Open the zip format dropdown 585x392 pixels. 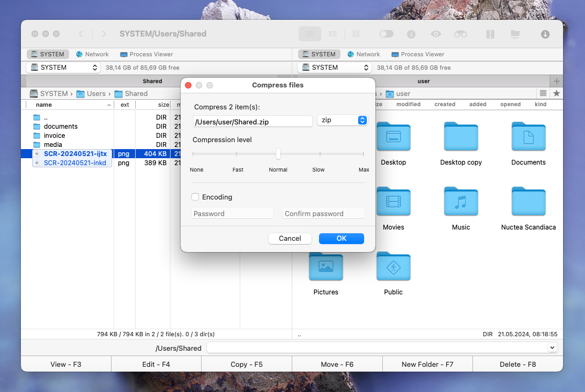click(x=343, y=120)
